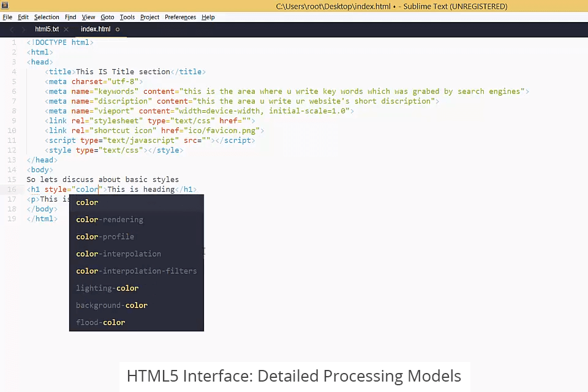Image resolution: width=588 pixels, height=392 pixels.
Task: Choose 'color-rendering' autocomplete suggestion
Action: point(137,220)
